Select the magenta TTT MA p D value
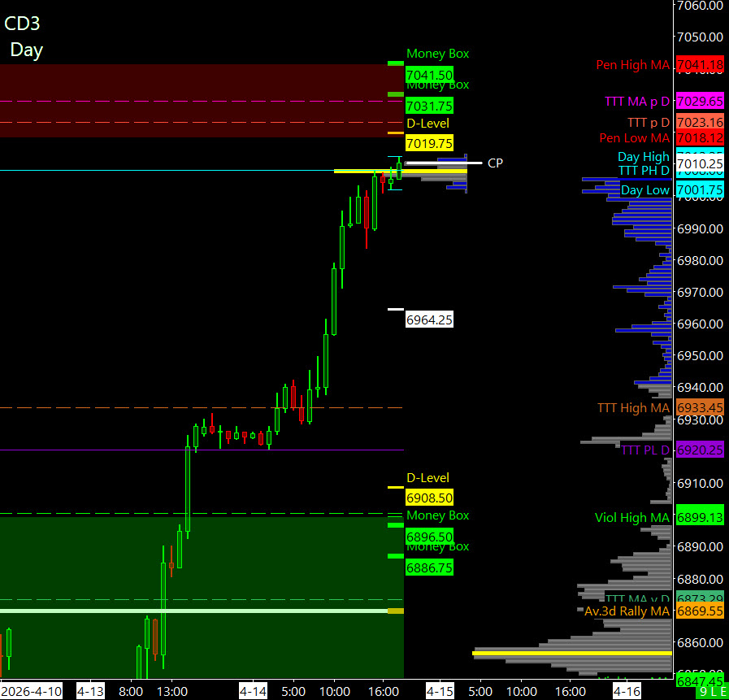This screenshot has height=700, width=729. point(699,102)
